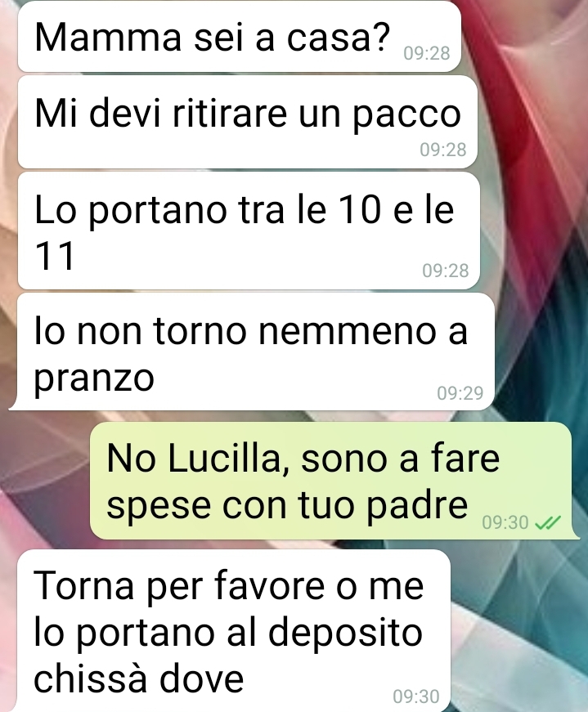Click the 09:29 timestamp
Viewport: 588px width, 712px height.
point(460,393)
